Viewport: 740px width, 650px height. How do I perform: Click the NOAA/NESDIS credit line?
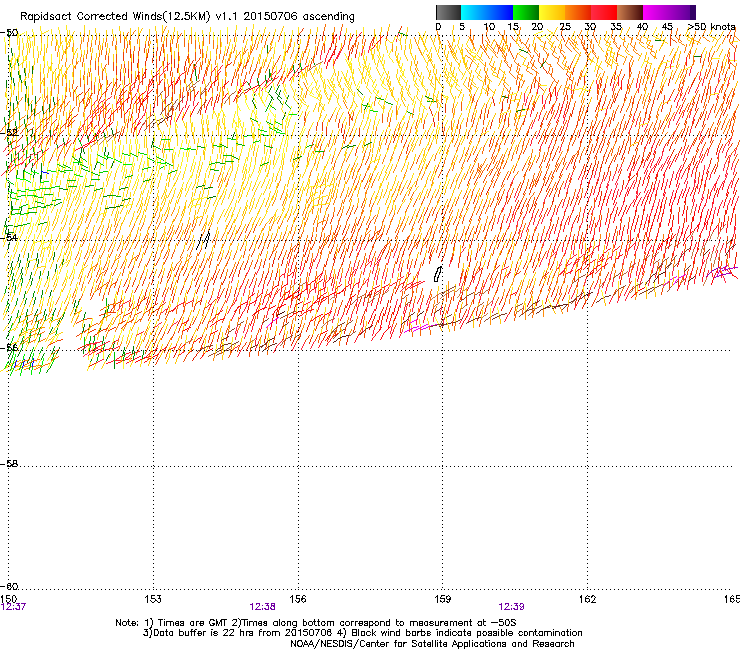(432, 644)
